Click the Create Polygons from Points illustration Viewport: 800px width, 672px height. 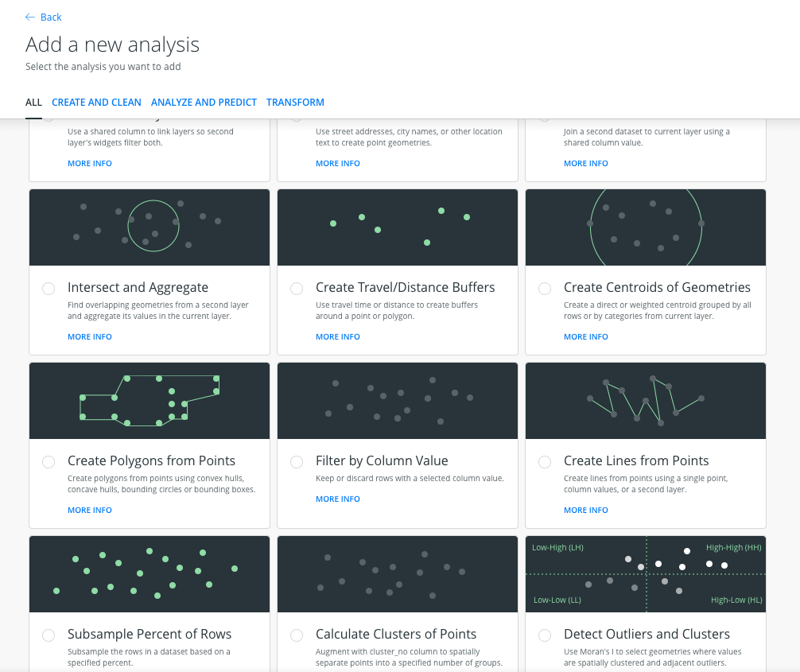pyautogui.click(x=150, y=401)
